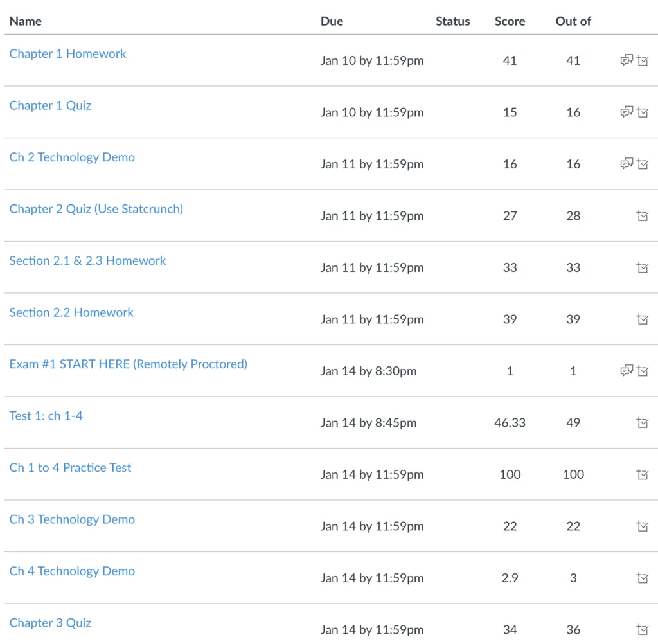Show scoring details icon for Chapter 1 Quiz
This screenshot has height=644, width=658.
643,112
